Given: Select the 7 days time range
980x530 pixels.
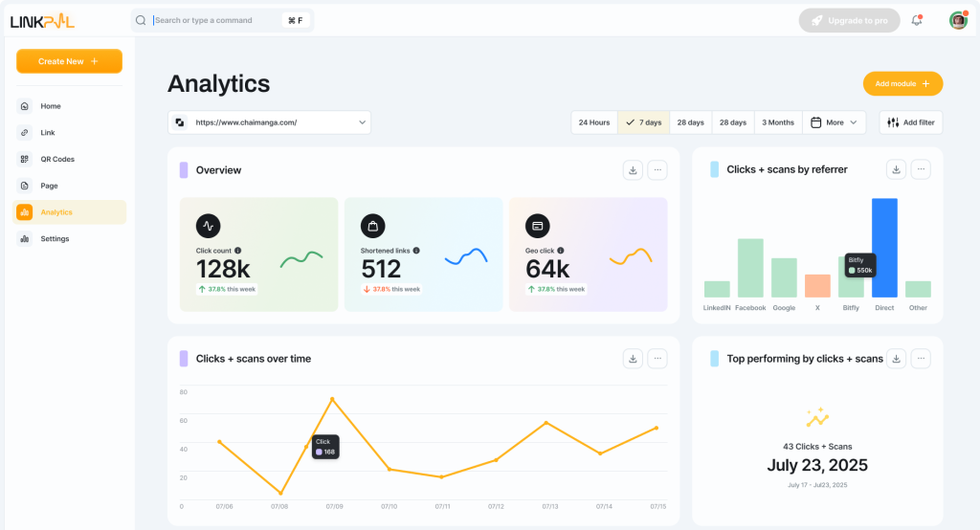Looking at the screenshot, I should (x=642, y=122).
